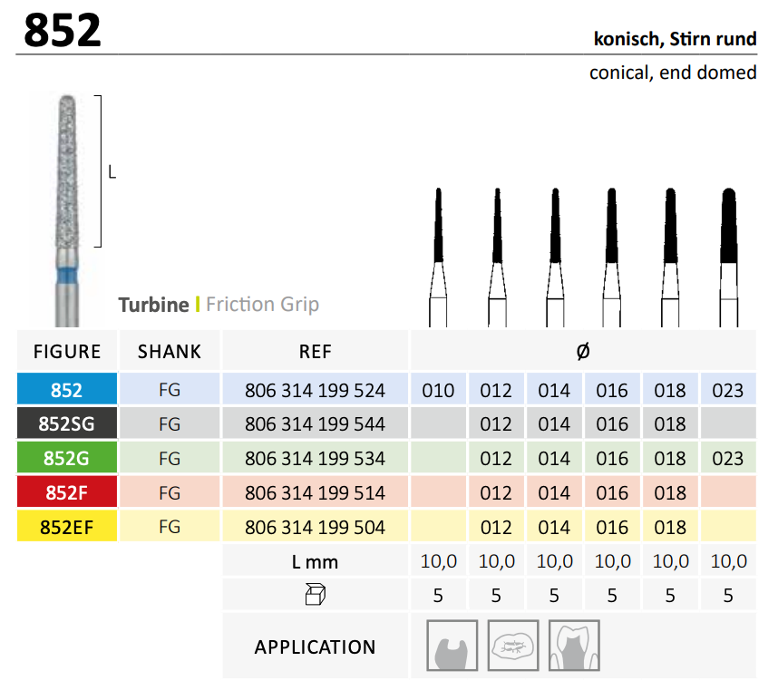The height and width of the screenshot is (700, 778).
Task: Select the widest bur silhouette above 023
Action: coord(729,257)
